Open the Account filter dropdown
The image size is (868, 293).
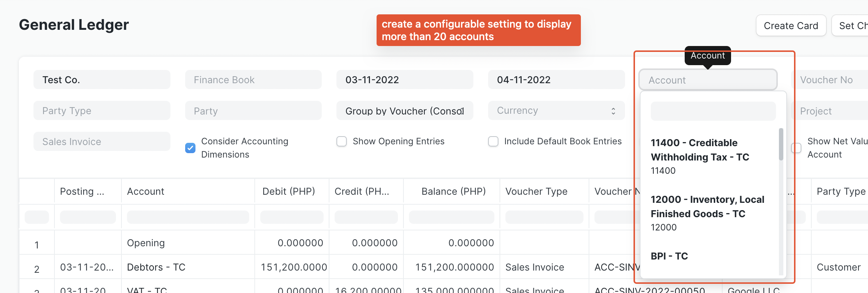pos(707,80)
